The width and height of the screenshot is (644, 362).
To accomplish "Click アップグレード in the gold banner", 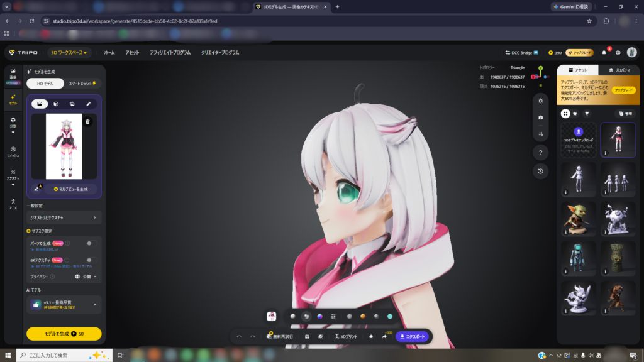I will [x=623, y=90].
